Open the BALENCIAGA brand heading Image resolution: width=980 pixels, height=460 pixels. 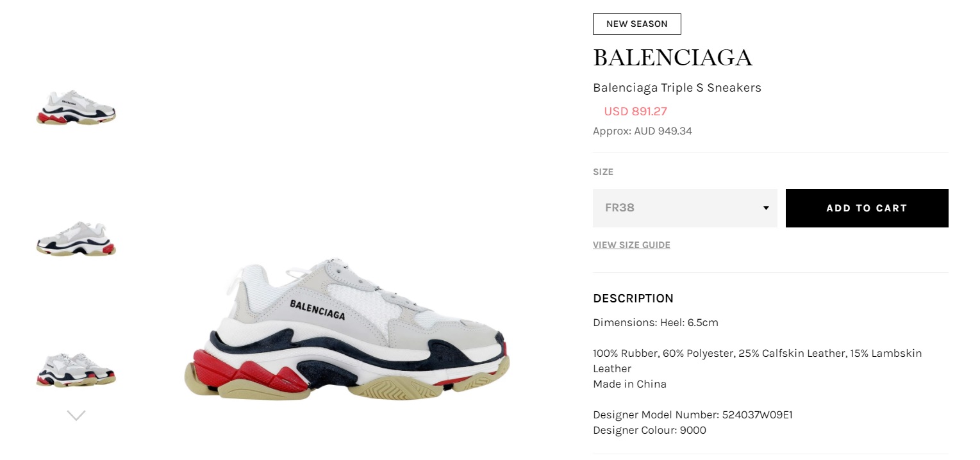(672, 58)
